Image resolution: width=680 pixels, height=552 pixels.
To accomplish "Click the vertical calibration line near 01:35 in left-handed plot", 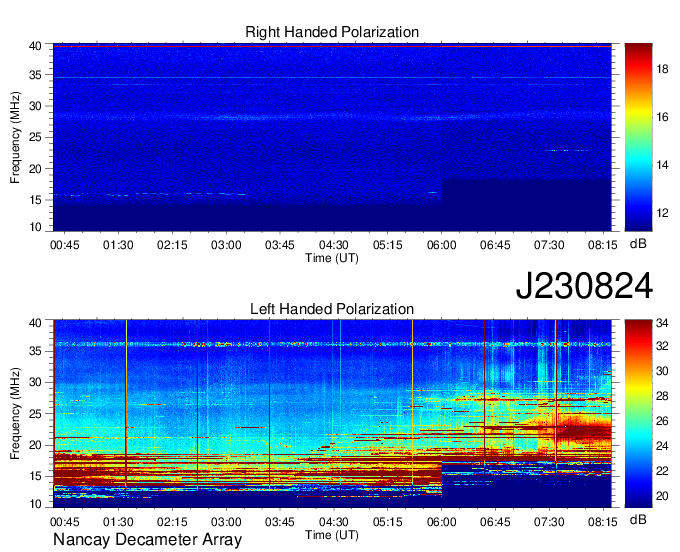I will [126, 403].
